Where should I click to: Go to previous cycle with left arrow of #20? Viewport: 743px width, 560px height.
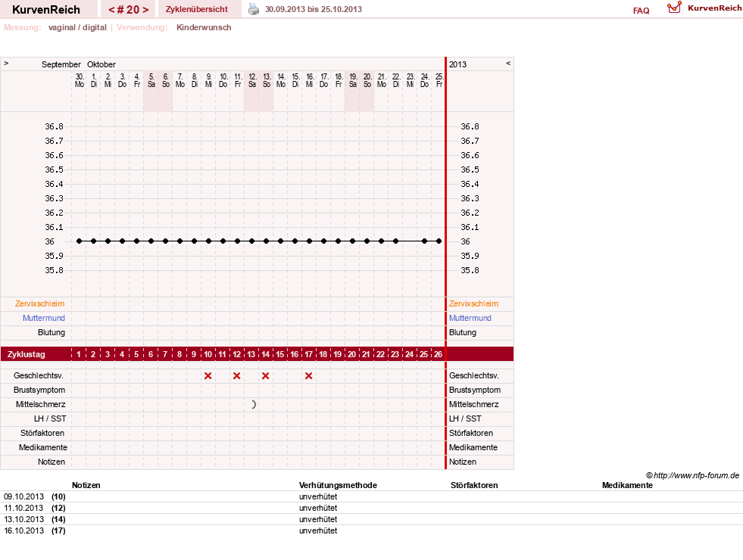(x=111, y=10)
